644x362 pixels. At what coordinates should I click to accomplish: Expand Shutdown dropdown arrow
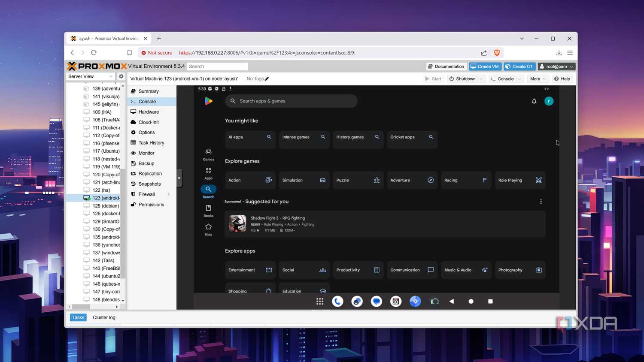click(x=481, y=79)
